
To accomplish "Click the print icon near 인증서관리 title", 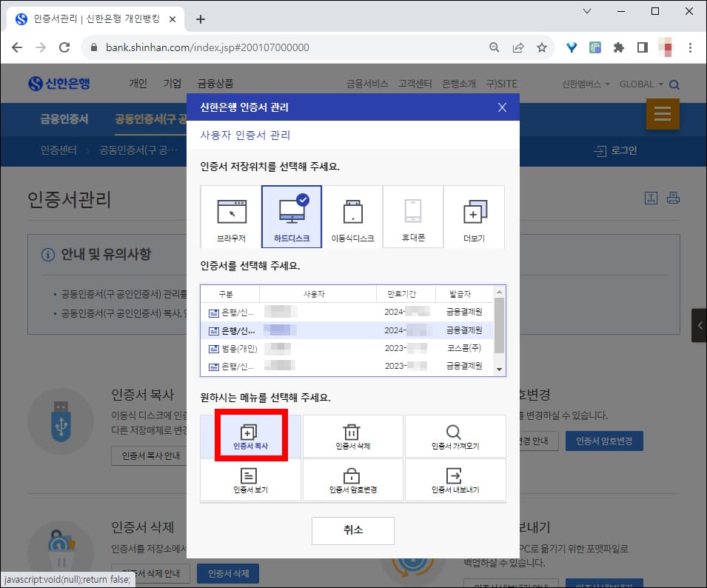I will coord(672,198).
